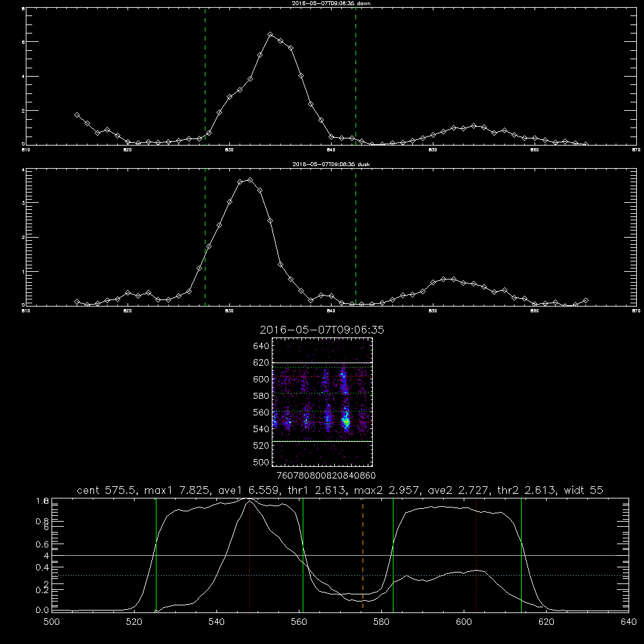Click the '500' y-axis label beside spectrogram
This screenshot has height=644, width=644.
tap(261, 462)
